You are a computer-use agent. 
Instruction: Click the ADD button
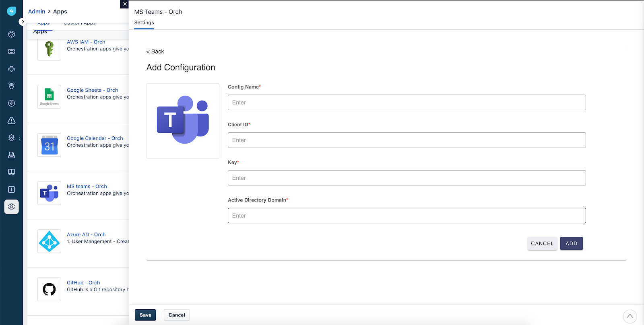click(x=571, y=243)
